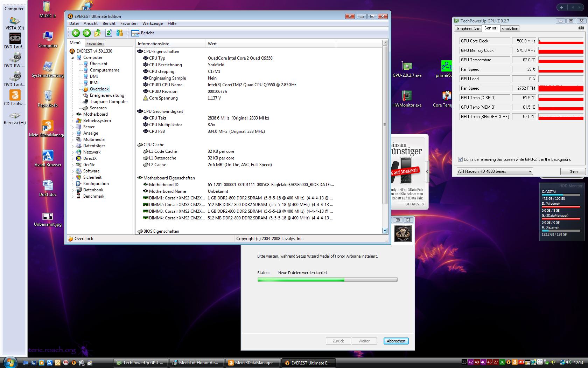Select the VISTA (C:) drive in sidebar
588x368 pixels.
pos(15,23)
